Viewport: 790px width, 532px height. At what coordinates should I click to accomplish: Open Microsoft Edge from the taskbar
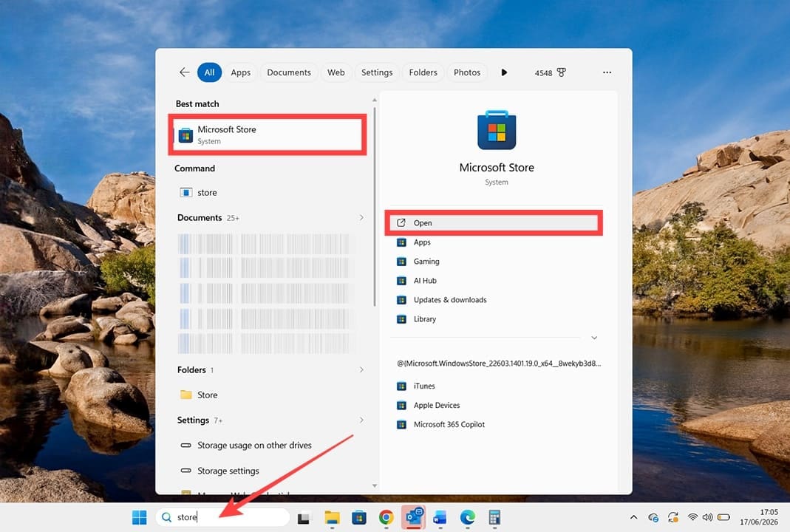click(468, 517)
